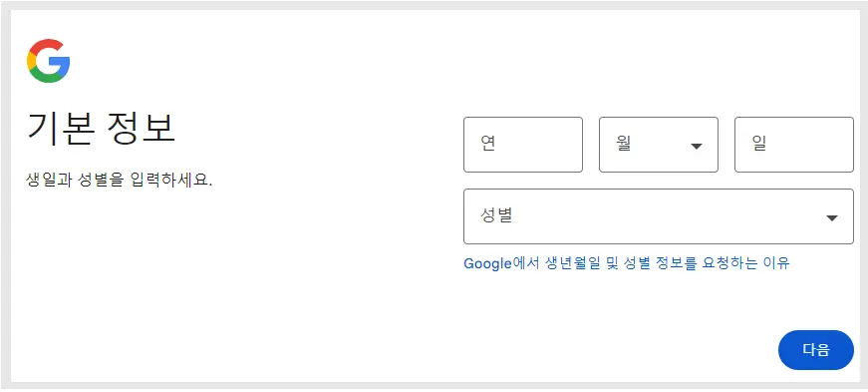Click 다음 text inside the blue button
Viewport: 868px width, 392px height.
816,350
